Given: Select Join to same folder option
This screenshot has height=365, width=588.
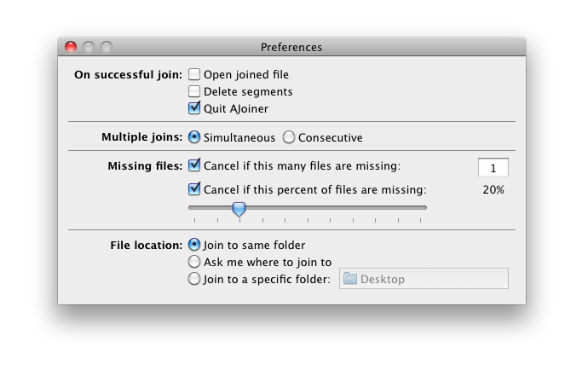Looking at the screenshot, I should point(194,245).
